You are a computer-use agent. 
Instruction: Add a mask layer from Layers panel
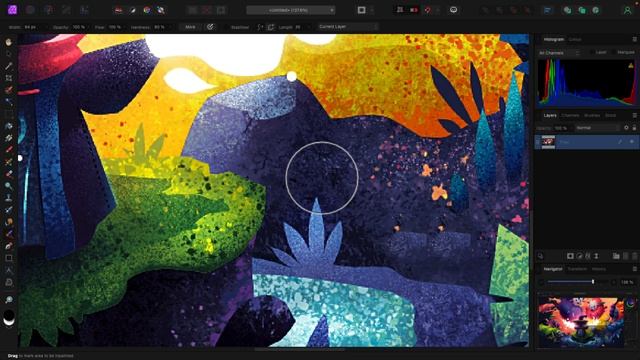coord(570,256)
